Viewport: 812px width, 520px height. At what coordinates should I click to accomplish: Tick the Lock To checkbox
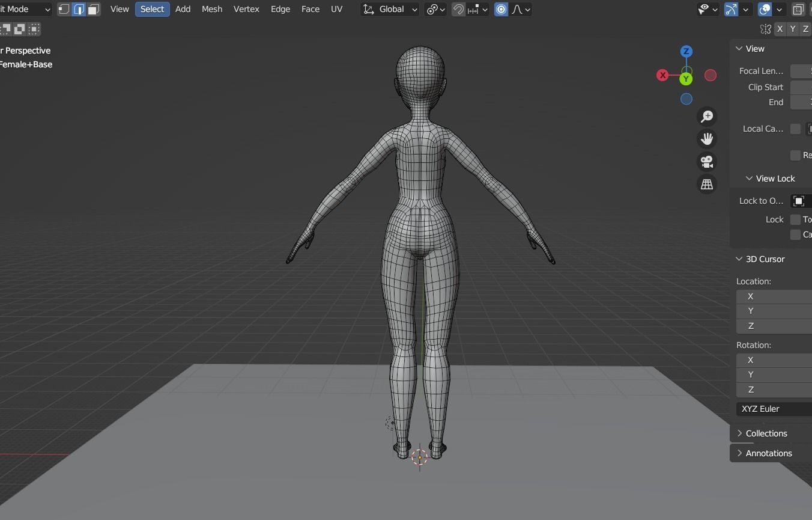click(795, 219)
